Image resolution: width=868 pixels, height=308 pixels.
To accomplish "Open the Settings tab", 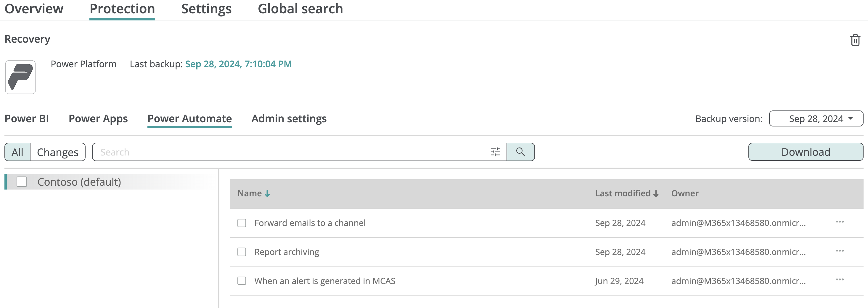I will [206, 9].
